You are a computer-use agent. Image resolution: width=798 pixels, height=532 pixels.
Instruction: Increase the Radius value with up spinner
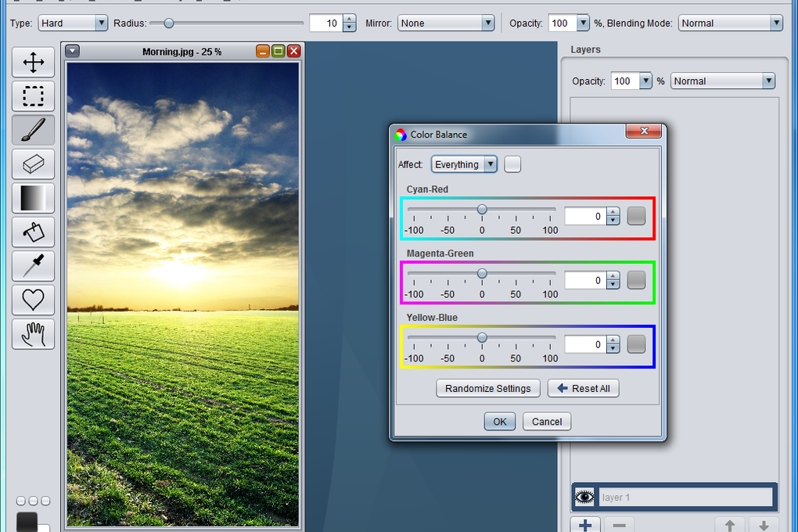(349, 19)
